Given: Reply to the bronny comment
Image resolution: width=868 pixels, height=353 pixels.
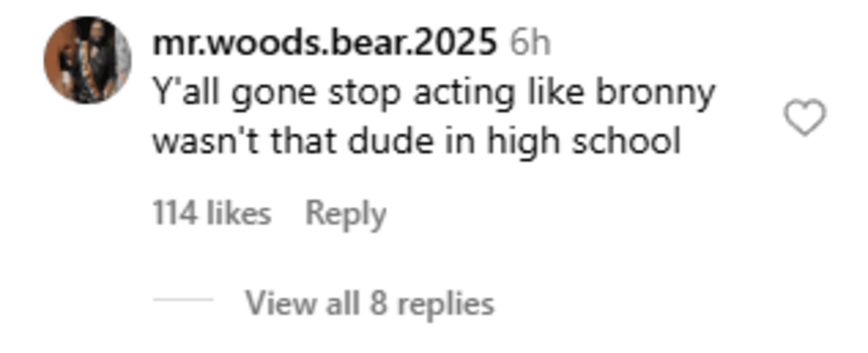Looking at the screenshot, I should (346, 214).
